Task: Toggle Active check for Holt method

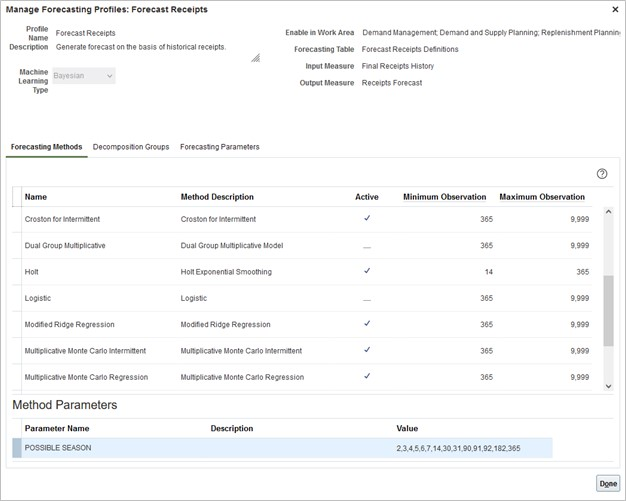Action: tap(367, 271)
